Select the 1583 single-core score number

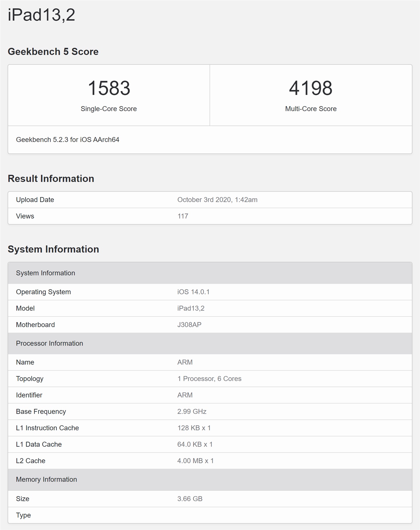pos(109,88)
